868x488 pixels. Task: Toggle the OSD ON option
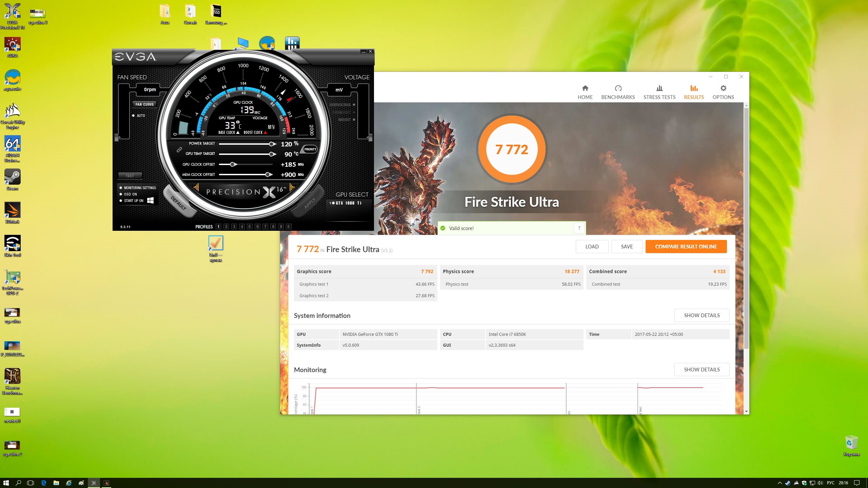(121, 194)
